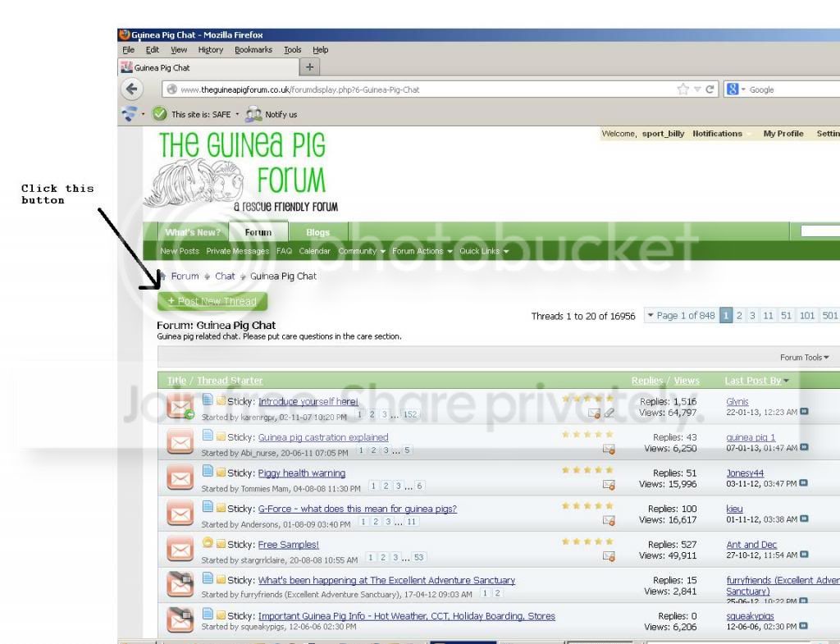Image resolution: width=840 pixels, height=644 pixels.
Task: Click locked envelope icon for Excellent Adventure Sanctuary thread
Action: tap(180, 585)
